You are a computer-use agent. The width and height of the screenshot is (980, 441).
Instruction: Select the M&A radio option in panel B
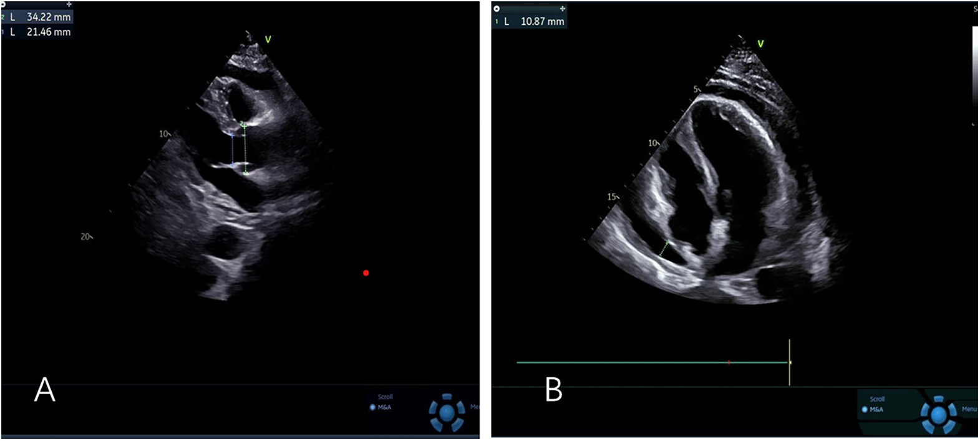pos(865,410)
